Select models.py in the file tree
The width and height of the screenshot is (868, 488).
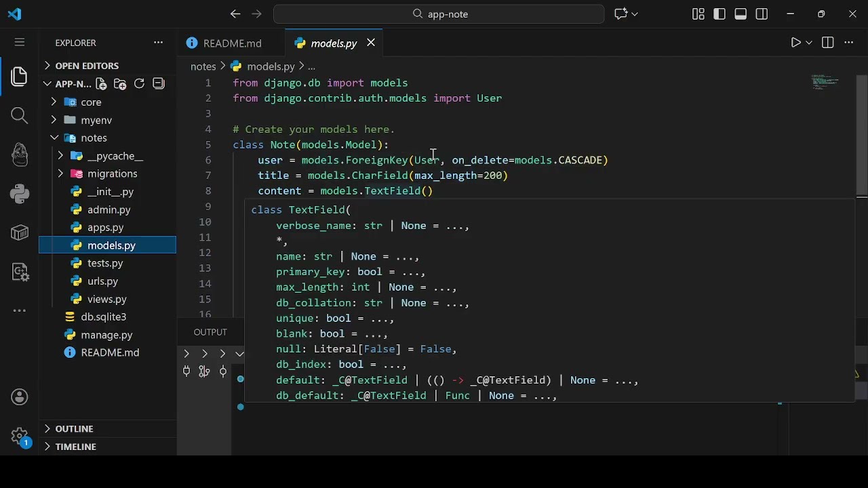[108, 245]
